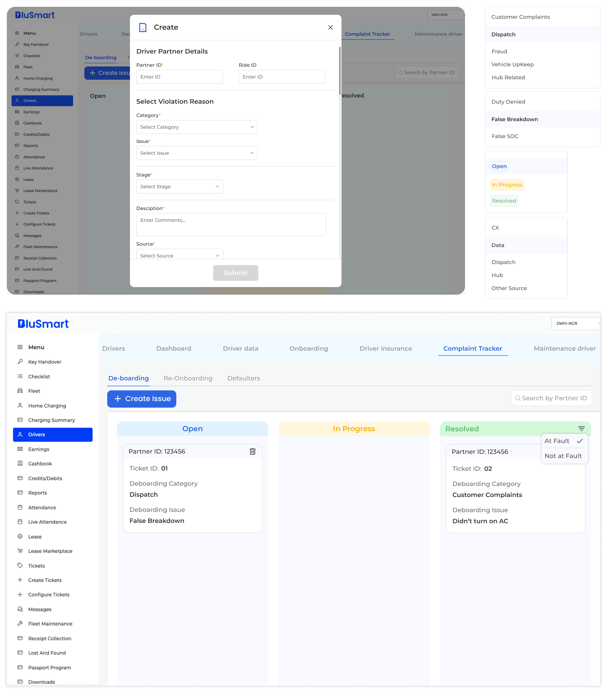
Task: Select the De-boarding sub-tab in the bottom screen
Action: (x=128, y=378)
